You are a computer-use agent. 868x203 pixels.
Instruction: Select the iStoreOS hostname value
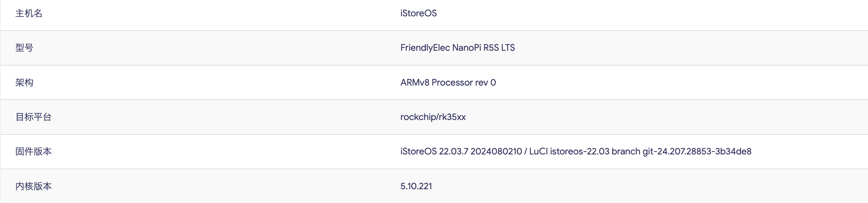(418, 13)
